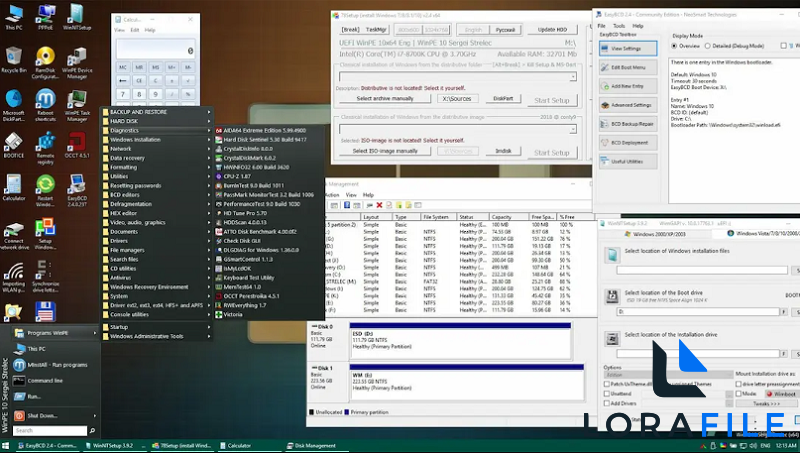
Task: Open the OCCT 4.5.1 desktop icon
Action: pos(77,145)
